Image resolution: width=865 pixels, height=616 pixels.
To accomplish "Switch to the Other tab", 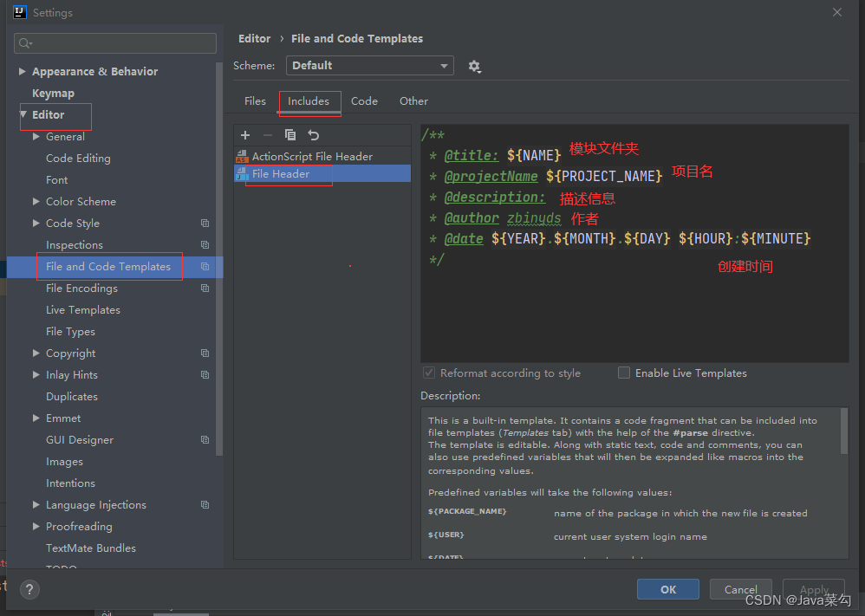I will pos(413,101).
